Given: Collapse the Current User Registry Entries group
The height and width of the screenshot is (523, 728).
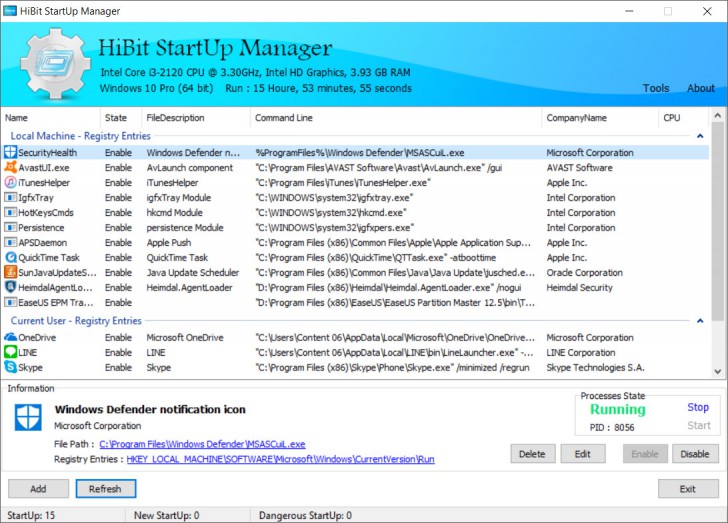Looking at the screenshot, I should 700,321.
